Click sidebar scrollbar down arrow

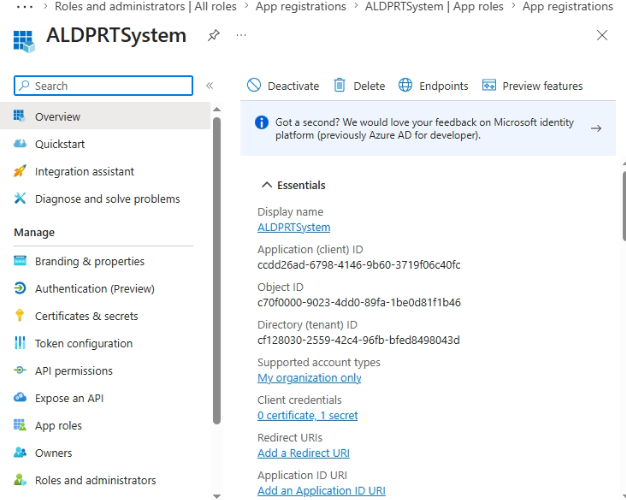point(217,496)
